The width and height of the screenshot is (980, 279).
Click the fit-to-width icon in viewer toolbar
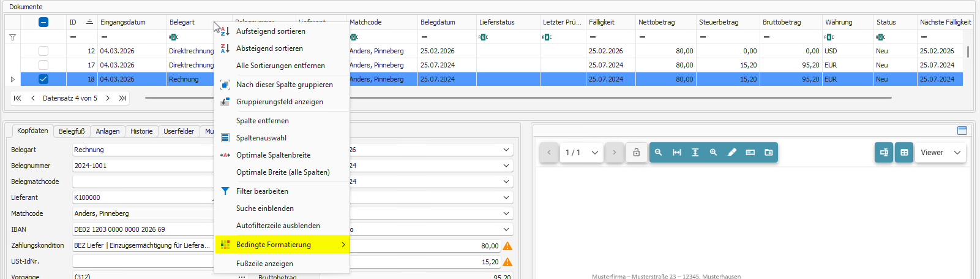[x=676, y=153]
